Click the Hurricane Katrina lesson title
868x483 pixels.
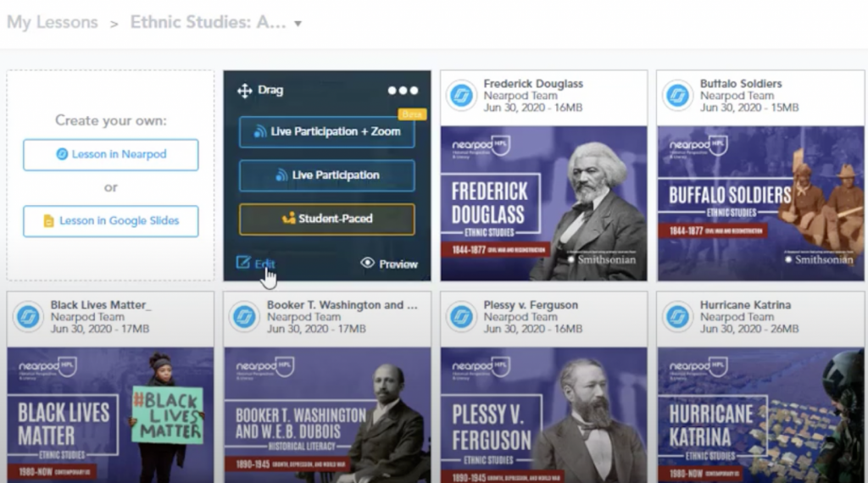[x=745, y=305]
